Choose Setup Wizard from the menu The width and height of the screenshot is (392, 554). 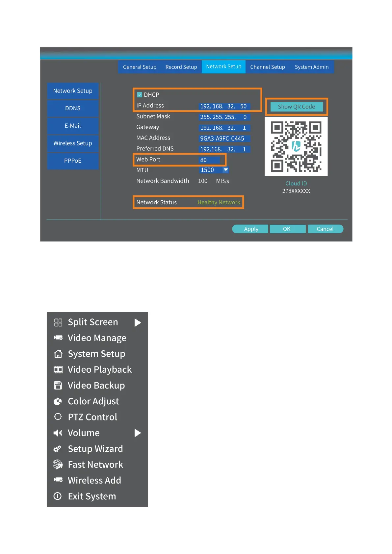[95, 449]
